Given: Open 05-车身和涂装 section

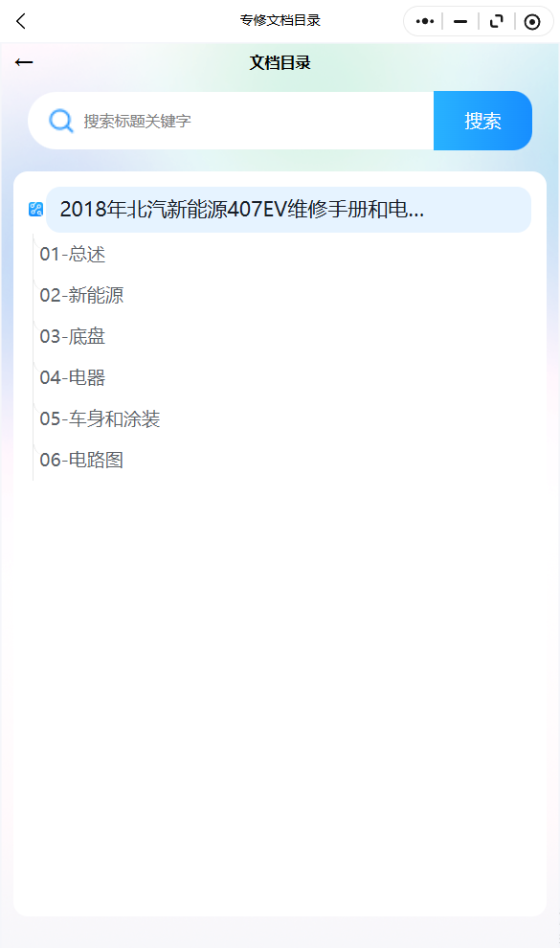Looking at the screenshot, I should pyautogui.click(x=100, y=418).
